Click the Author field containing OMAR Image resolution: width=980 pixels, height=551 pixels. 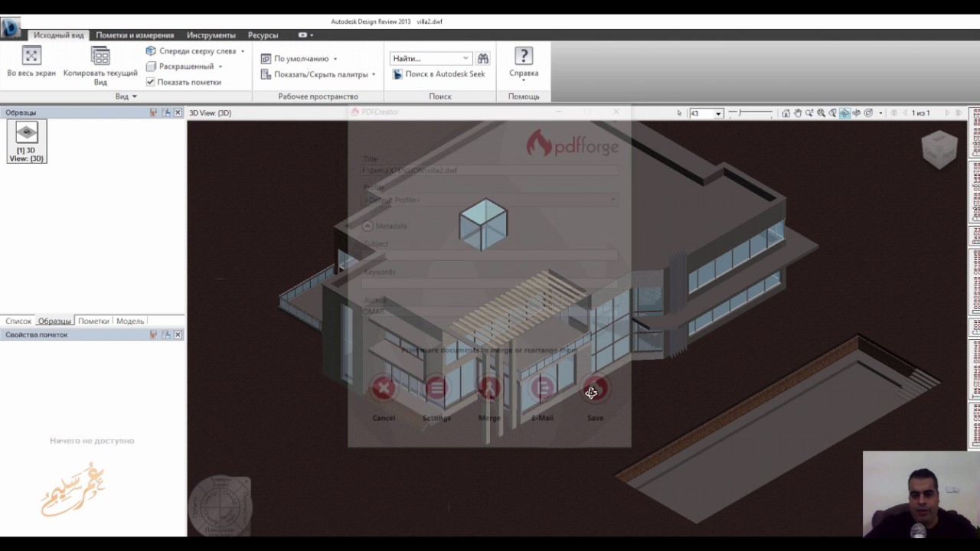(x=490, y=311)
